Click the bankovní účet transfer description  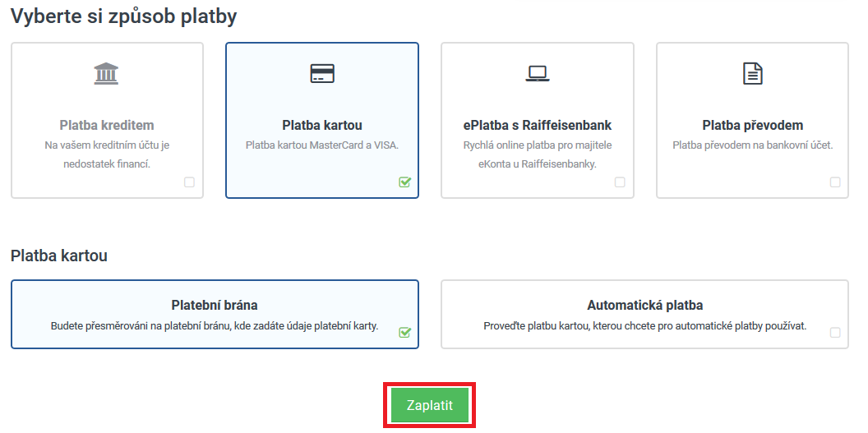coord(753,145)
